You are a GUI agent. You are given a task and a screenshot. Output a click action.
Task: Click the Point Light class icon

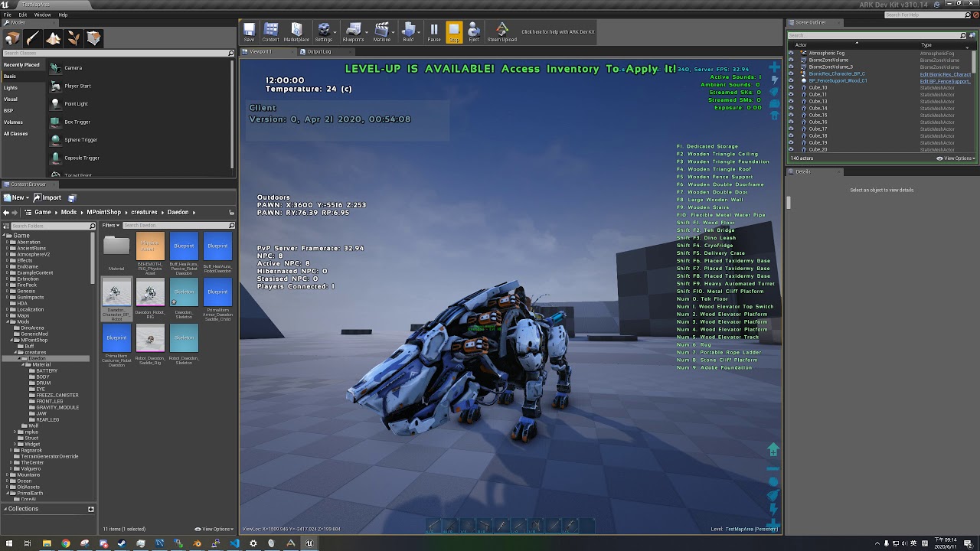point(55,103)
